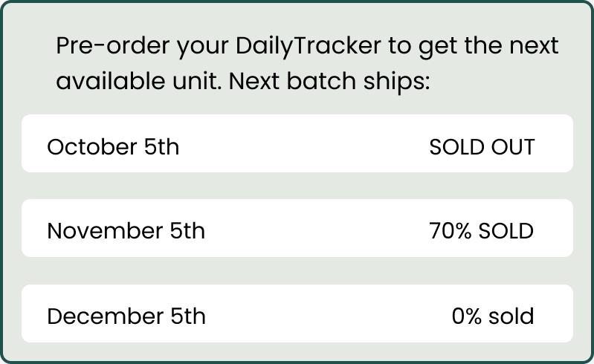
Task: Click the word "OUT" in October row
Action: (x=511, y=147)
